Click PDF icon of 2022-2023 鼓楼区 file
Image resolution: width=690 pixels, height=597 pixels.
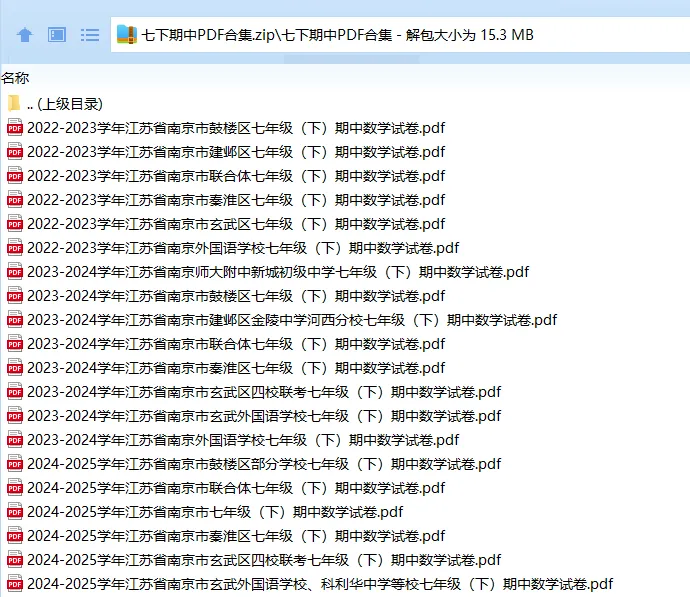pos(15,128)
